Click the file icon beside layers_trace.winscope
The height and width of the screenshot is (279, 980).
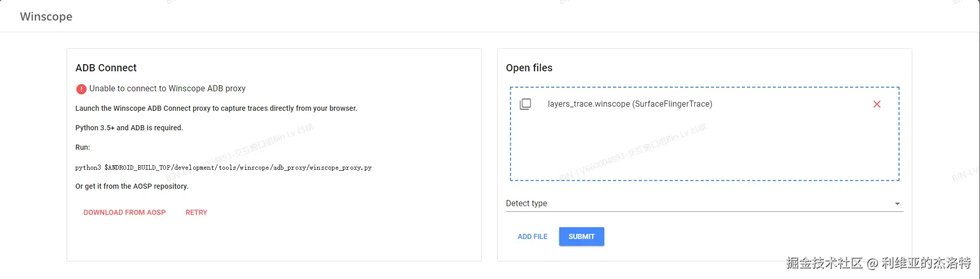click(525, 104)
